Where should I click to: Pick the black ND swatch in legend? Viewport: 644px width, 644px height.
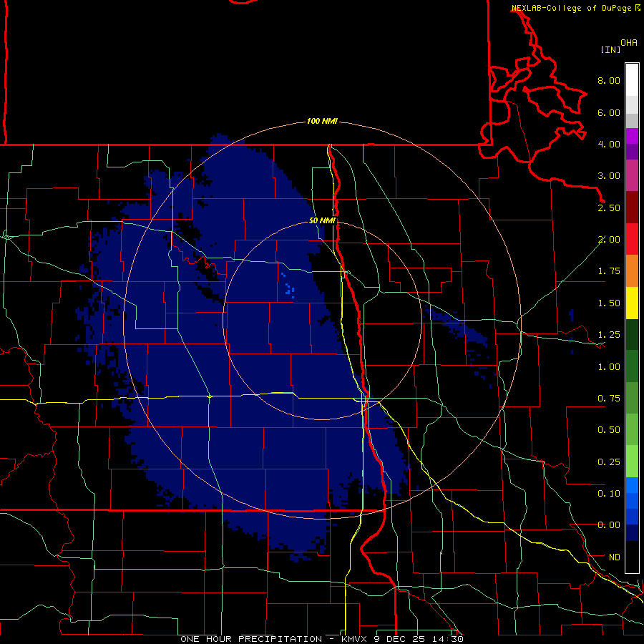tap(632, 557)
